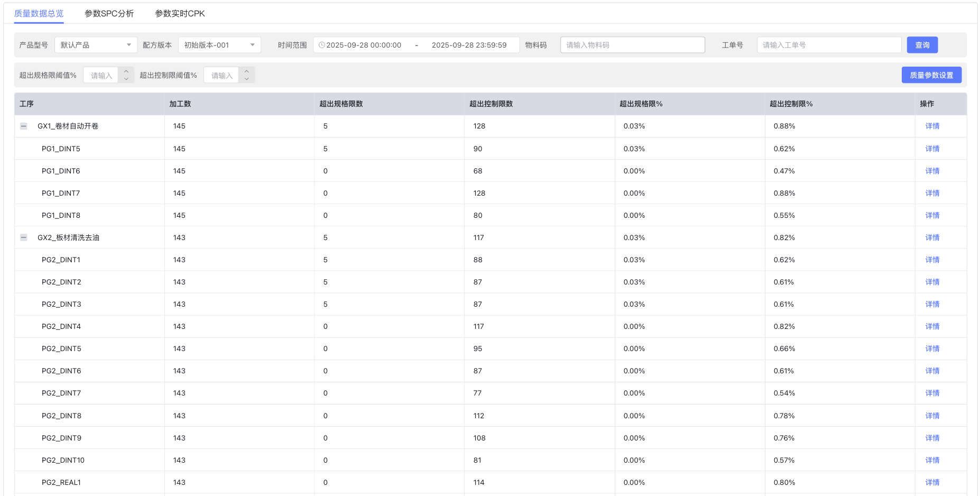
Task: Switch to the 参数实时CPK tab
Action: [x=180, y=14]
